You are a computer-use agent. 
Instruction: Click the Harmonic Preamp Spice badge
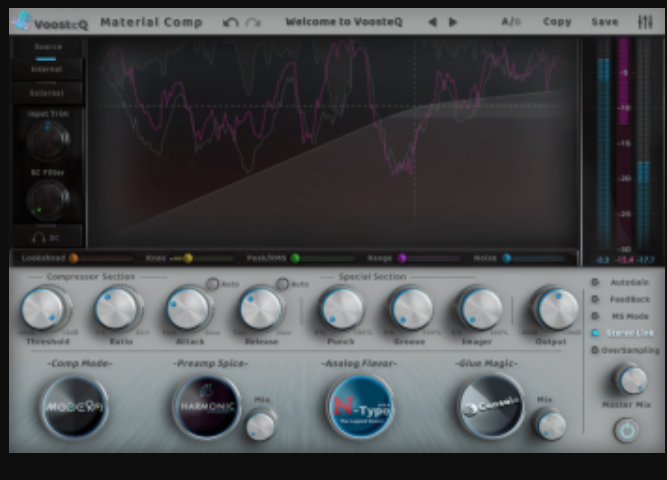tap(207, 407)
